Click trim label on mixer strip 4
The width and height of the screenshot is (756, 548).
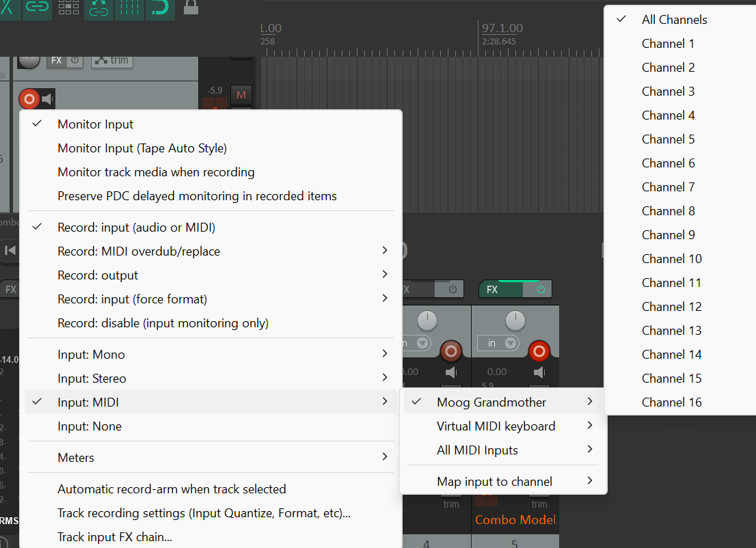click(451, 504)
